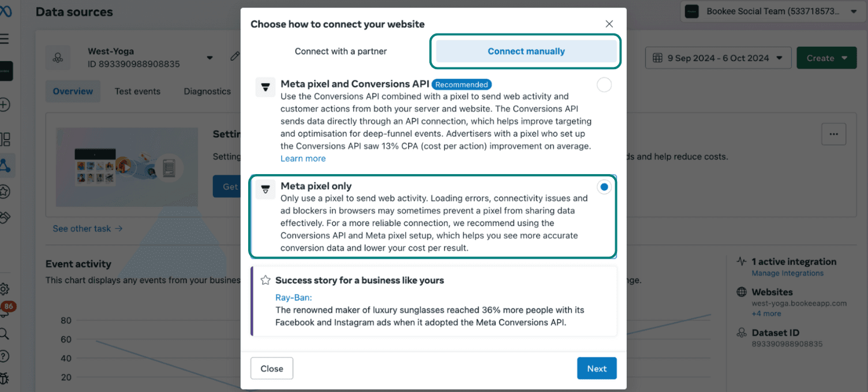Switch to the Test events tab
This screenshot has width=868, height=392.
(137, 91)
